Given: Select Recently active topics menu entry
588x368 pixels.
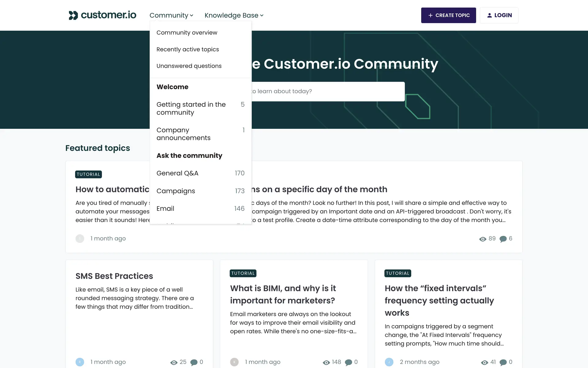Looking at the screenshot, I should click(187, 49).
